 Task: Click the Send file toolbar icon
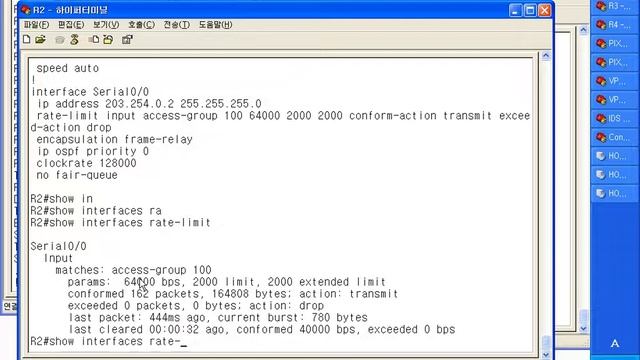[x=94, y=39]
